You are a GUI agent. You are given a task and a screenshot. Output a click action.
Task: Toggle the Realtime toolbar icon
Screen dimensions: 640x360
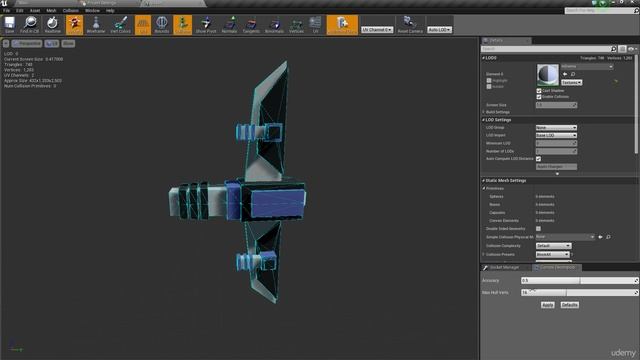pos(53,24)
